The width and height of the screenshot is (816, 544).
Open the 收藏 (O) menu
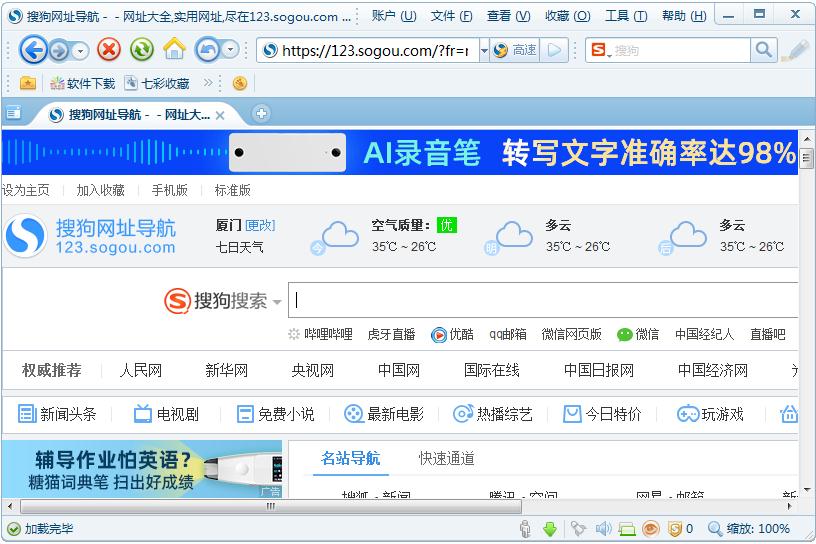click(x=568, y=16)
